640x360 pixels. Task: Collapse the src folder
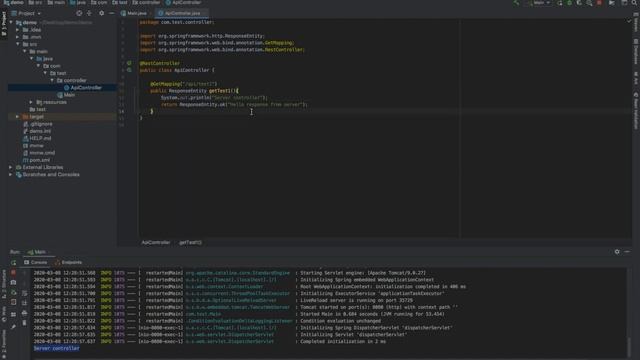tap(18, 44)
